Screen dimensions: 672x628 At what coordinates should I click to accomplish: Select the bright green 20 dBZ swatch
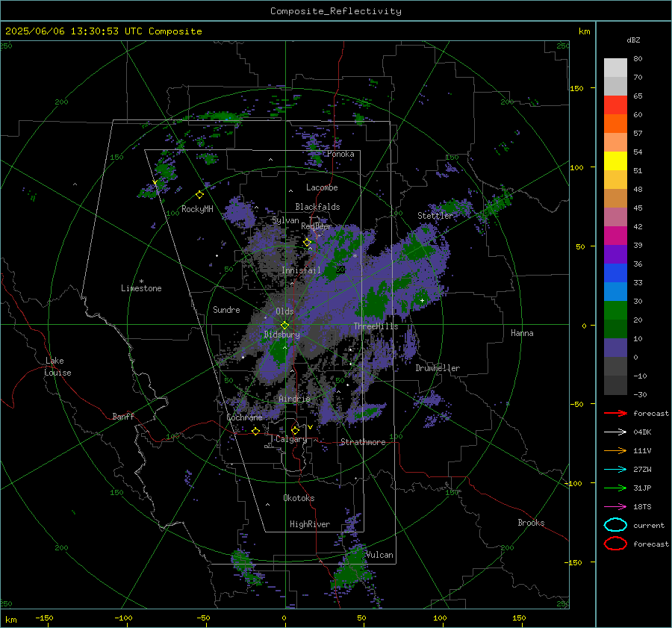(x=615, y=311)
